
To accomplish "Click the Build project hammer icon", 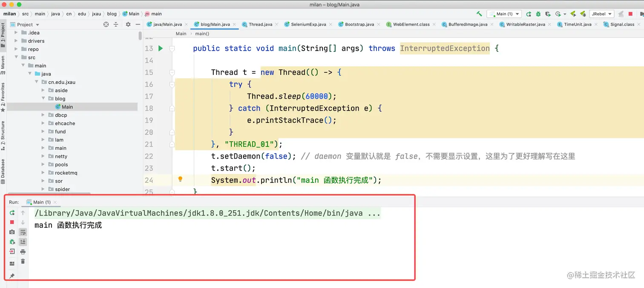I will pyautogui.click(x=479, y=14).
